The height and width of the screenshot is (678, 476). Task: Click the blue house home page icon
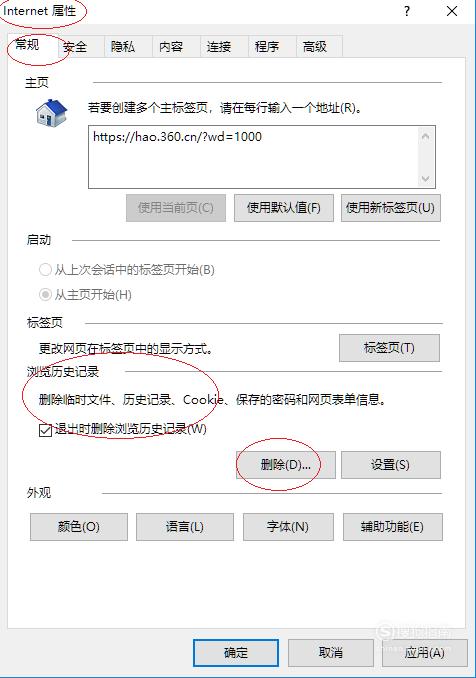coord(51,113)
